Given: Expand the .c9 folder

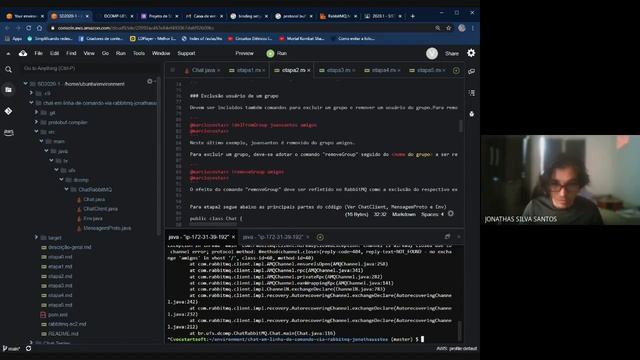Looking at the screenshot, I should 31,93.
